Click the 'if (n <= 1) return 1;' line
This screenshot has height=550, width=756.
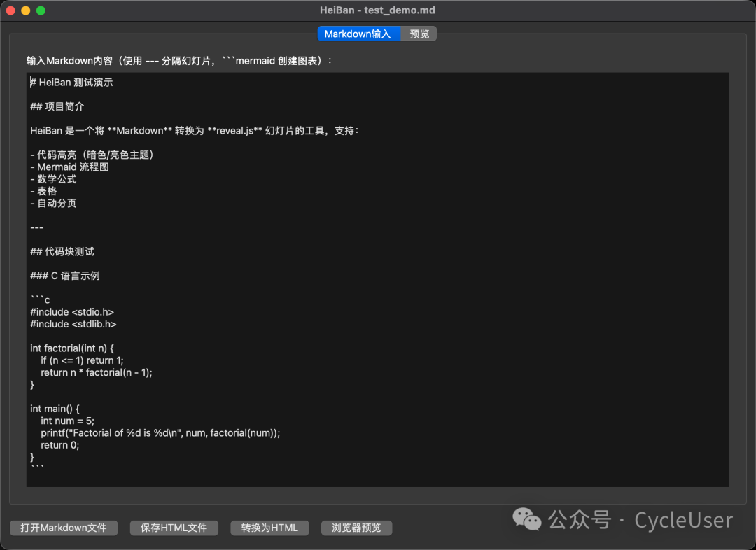click(82, 360)
